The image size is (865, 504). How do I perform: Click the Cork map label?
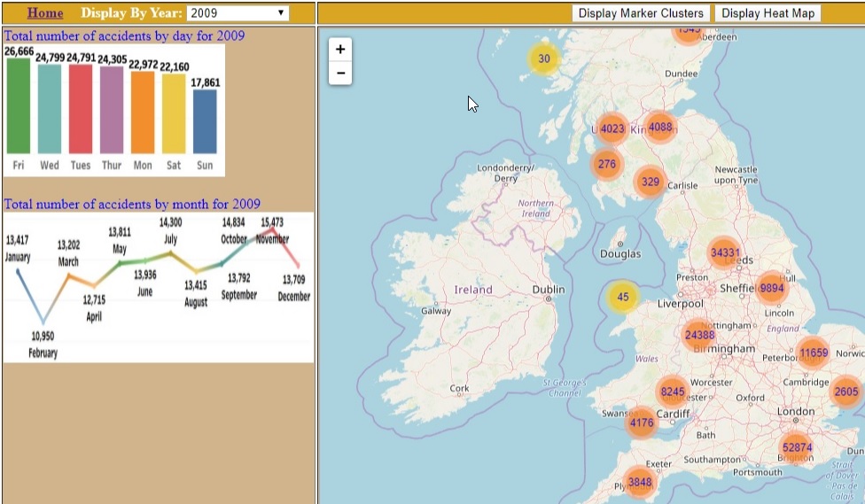459,388
